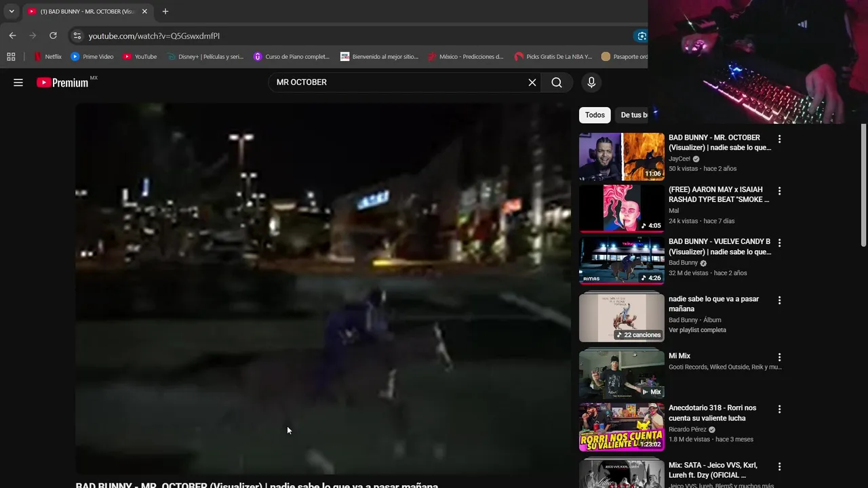868x488 pixels.
Task: Open 'Anecdotario 318 - Rorri nos cuenta' title
Action: click(x=712, y=413)
